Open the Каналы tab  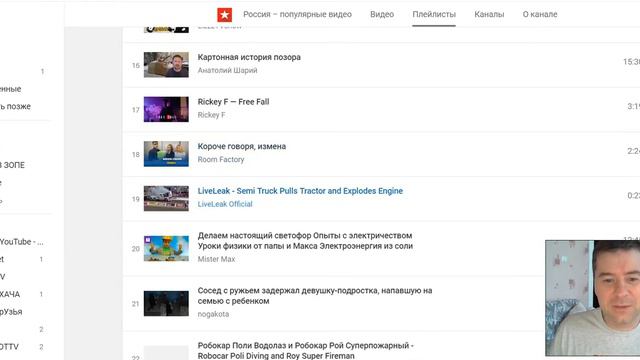tap(489, 14)
